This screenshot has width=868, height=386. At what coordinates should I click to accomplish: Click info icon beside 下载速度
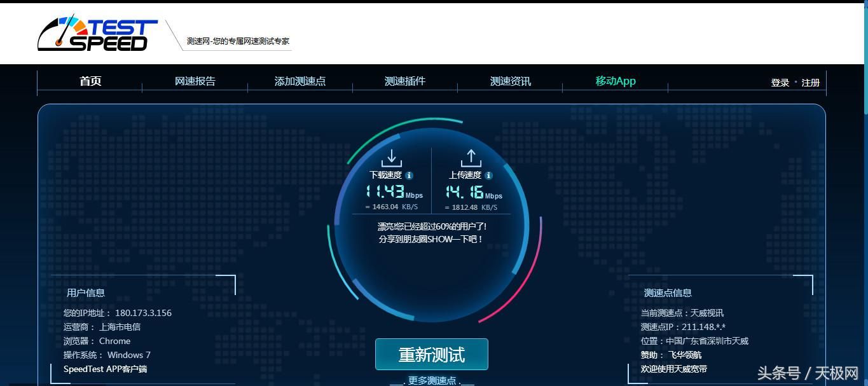click(x=409, y=176)
